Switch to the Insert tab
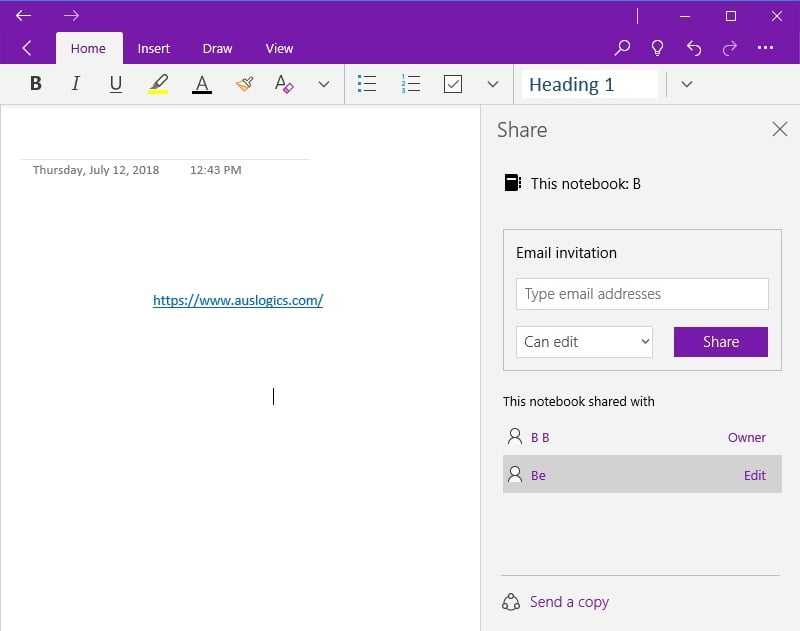Screen dimensions: 800x631 [154, 48]
